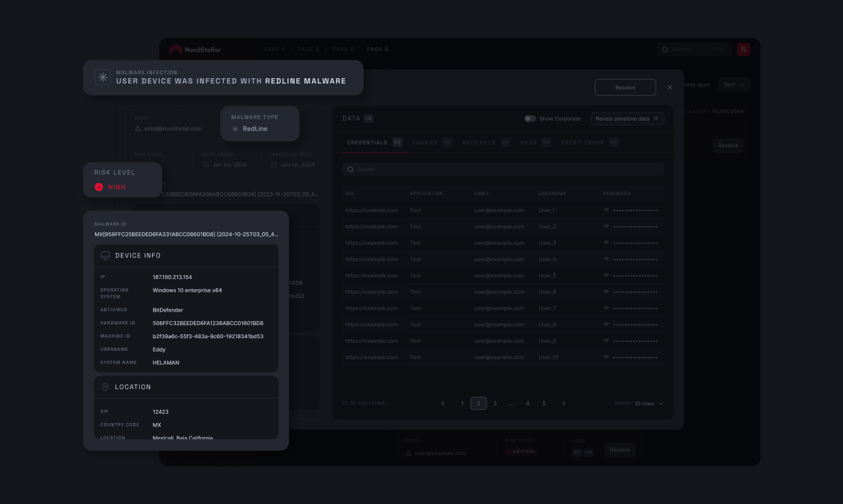Screen dimensions: 843x504
Task: Switch to the Credit Cards tab
Action: [589, 143]
